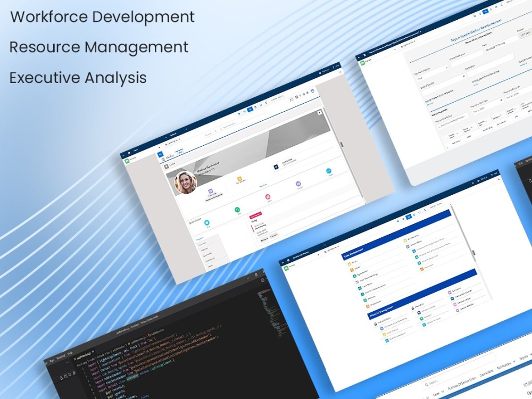The width and height of the screenshot is (532, 399).
Task: Open the green Referrals icon in menu window
Action: [x=365, y=300]
